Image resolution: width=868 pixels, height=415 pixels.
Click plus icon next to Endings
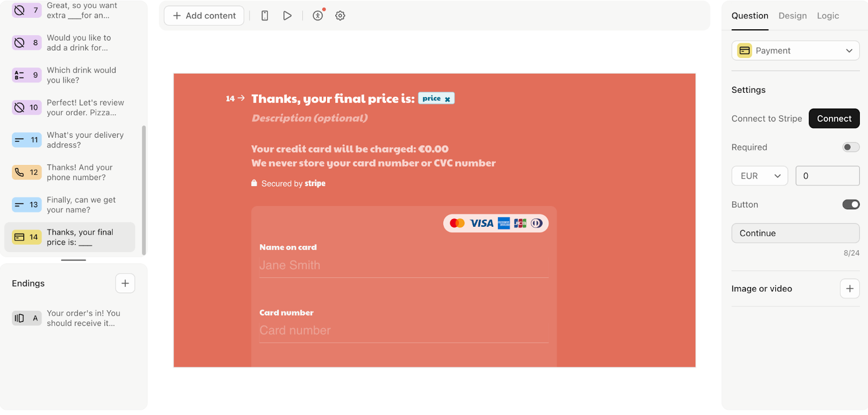(x=125, y=283)
